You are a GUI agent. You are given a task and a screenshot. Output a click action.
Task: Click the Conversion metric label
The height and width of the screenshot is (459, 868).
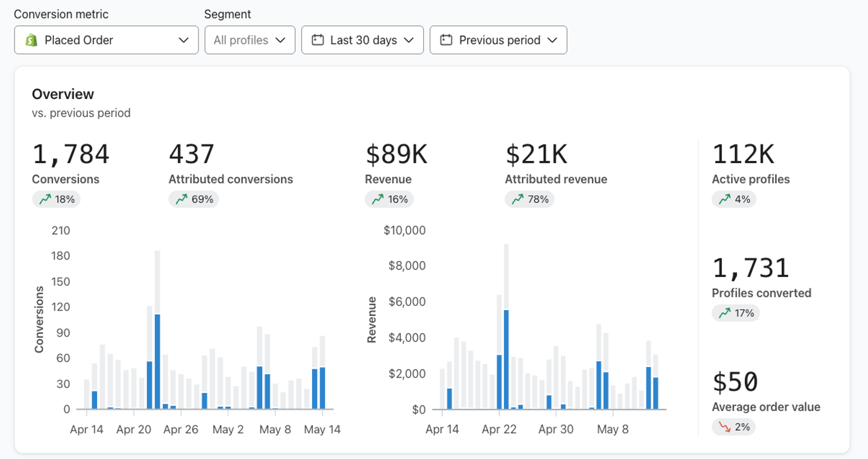click(61, 15)
